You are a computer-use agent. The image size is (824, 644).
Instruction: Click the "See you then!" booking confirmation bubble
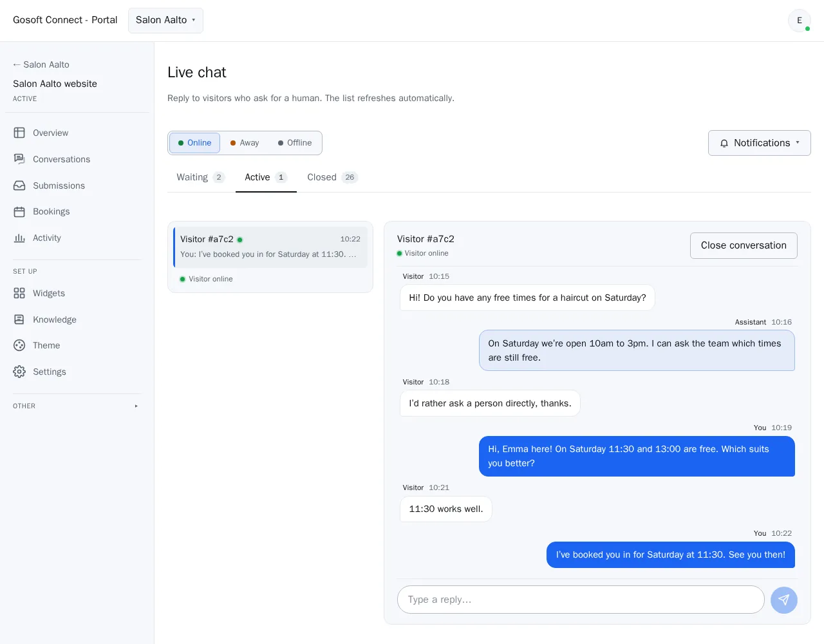tap(671, 555)
